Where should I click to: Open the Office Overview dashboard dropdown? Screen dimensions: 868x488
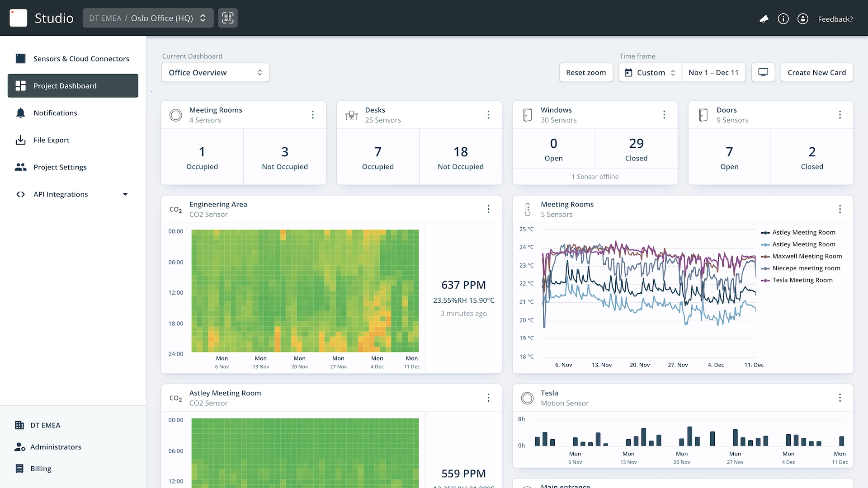215,72
